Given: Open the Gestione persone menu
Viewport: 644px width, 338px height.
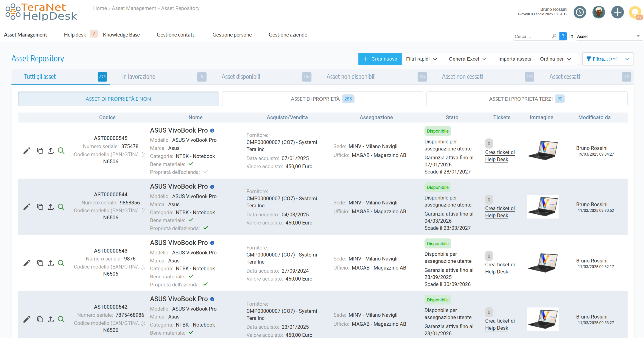Looking at the screenshot, I should [232, 35].
